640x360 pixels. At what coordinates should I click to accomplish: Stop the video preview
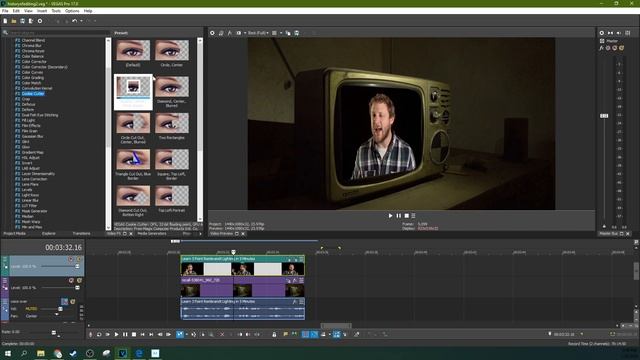click(x=407, y=216)
